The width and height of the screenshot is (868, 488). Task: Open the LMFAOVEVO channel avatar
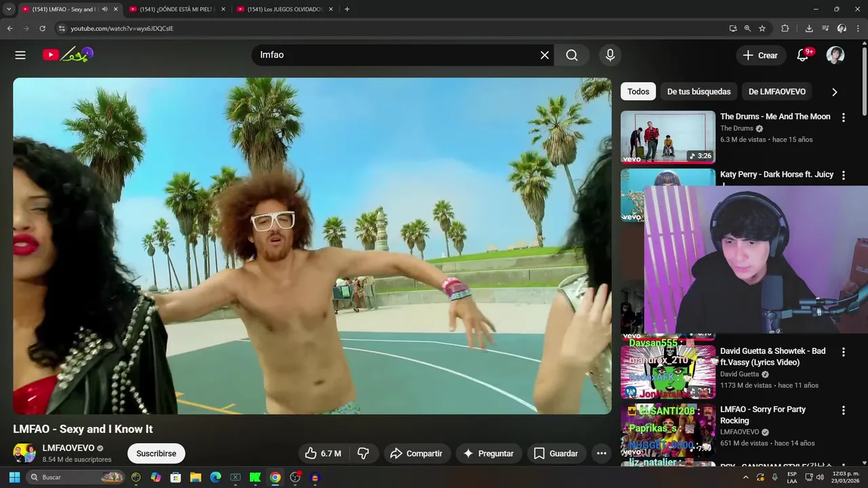point(24,453)
